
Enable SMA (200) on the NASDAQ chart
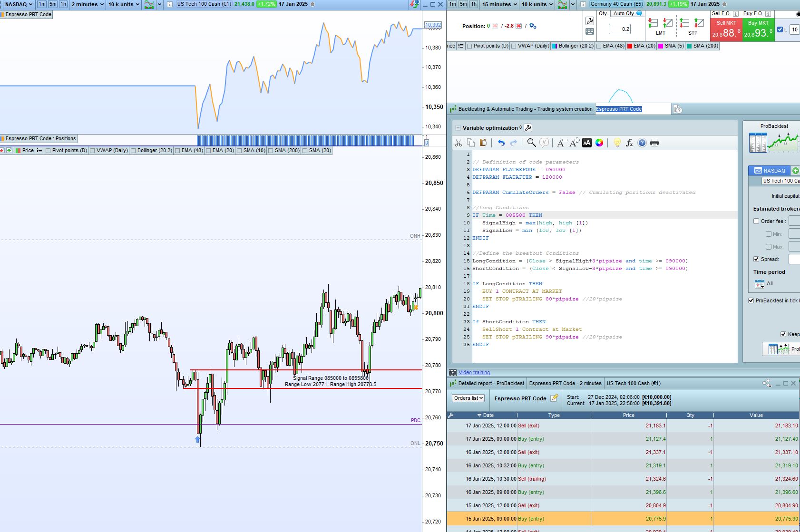click(271, 151)
